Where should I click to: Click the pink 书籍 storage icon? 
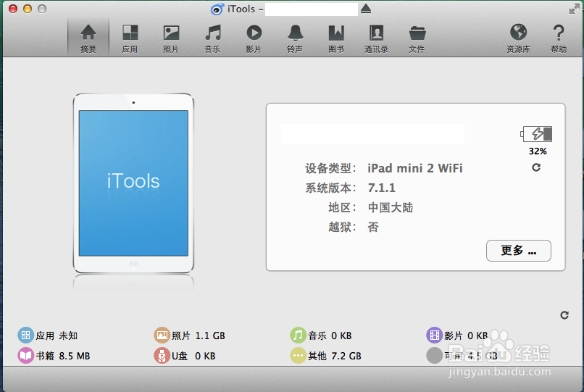(25, 356)
